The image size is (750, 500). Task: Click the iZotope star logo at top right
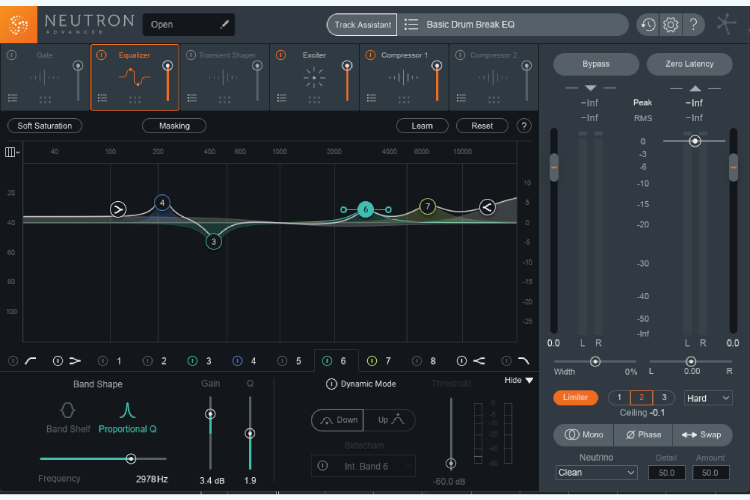pyautogui.click(x=726, y=24)
